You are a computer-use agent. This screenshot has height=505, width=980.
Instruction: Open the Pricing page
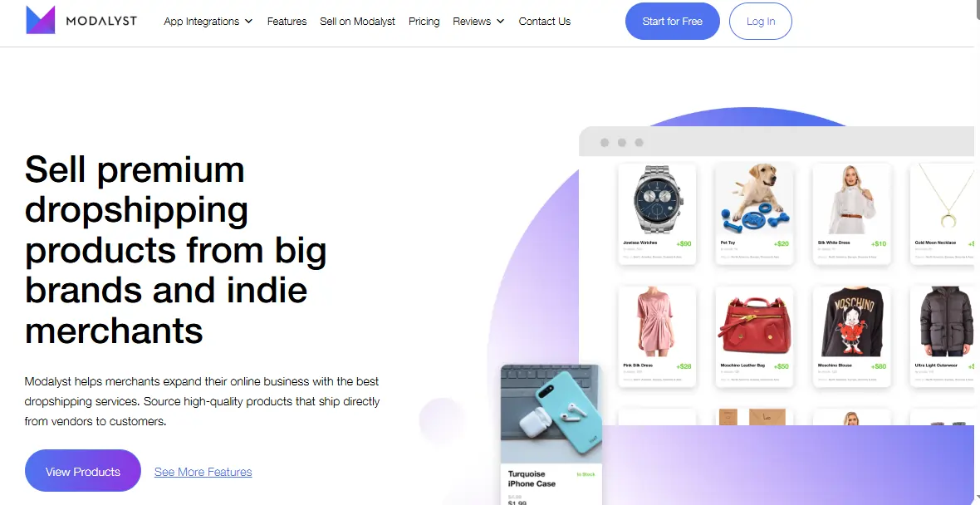click(x=424, y=22)
